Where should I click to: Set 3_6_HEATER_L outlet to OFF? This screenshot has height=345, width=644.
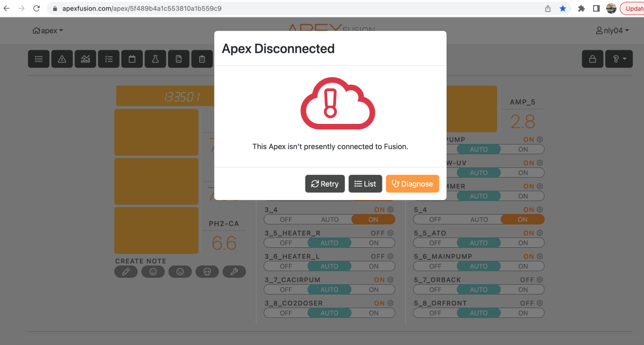[x=286, y=266]
